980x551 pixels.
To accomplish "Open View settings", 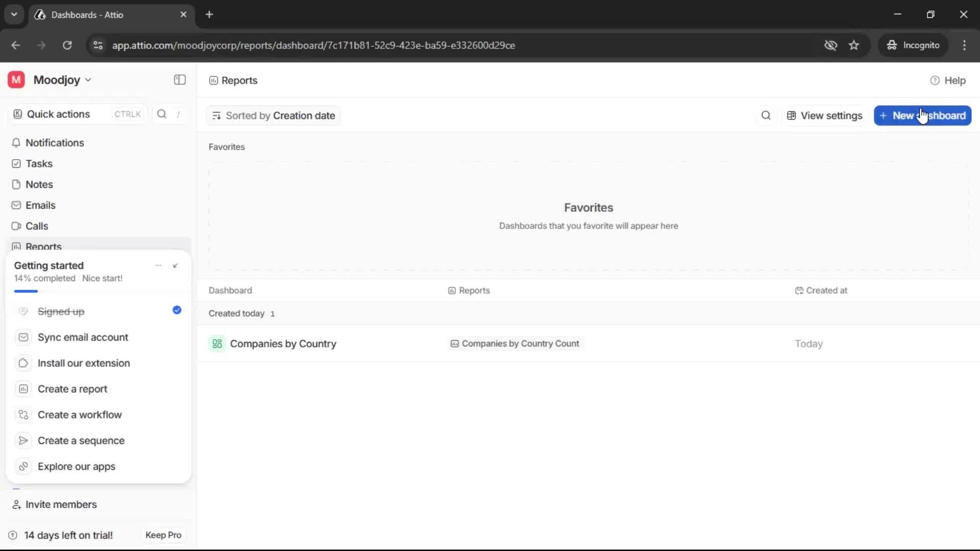I will tap(824, 115).
